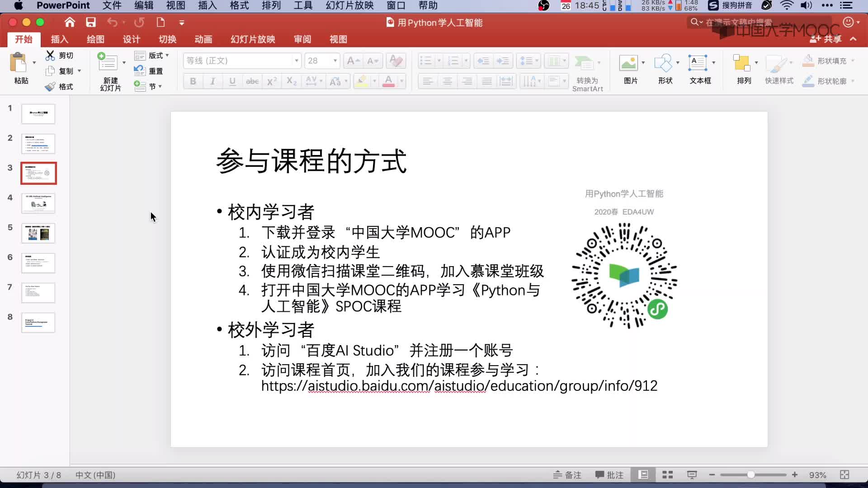Zoom in with the plus button

795,475
